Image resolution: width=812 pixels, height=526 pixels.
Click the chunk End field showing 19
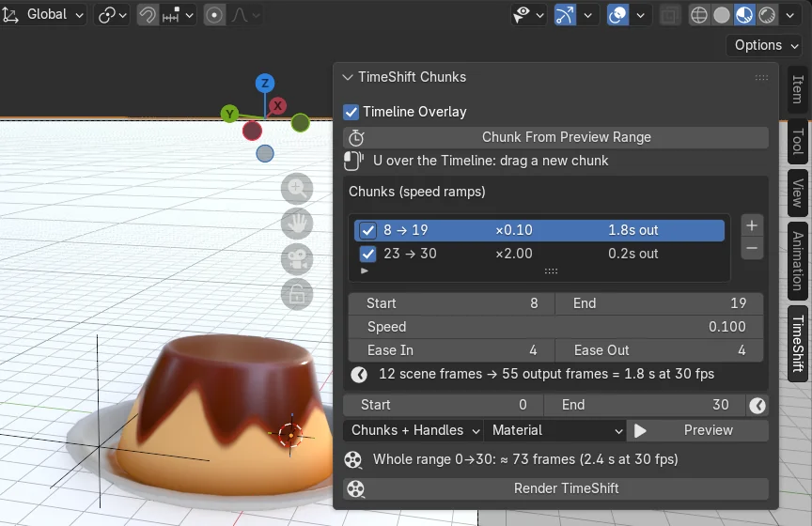tap(659, 303)
